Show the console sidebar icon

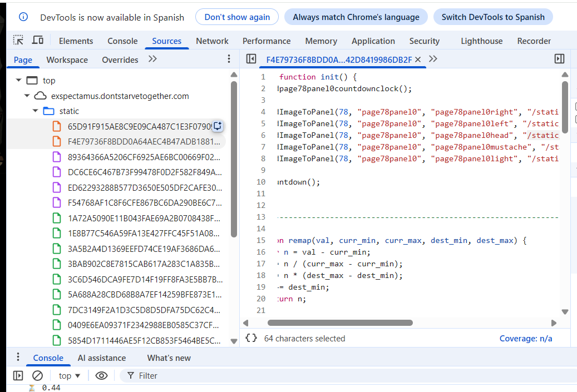coord(18,375)
